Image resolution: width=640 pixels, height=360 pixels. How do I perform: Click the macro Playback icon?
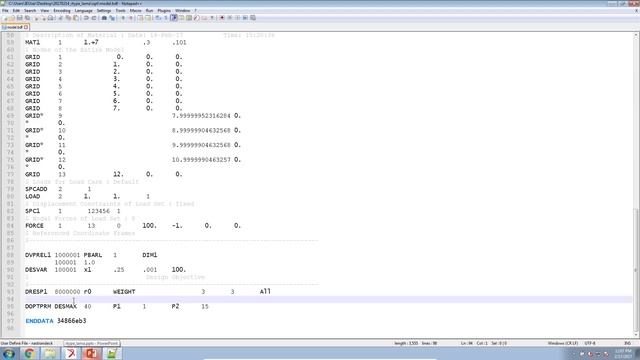(x=238, y=18)
